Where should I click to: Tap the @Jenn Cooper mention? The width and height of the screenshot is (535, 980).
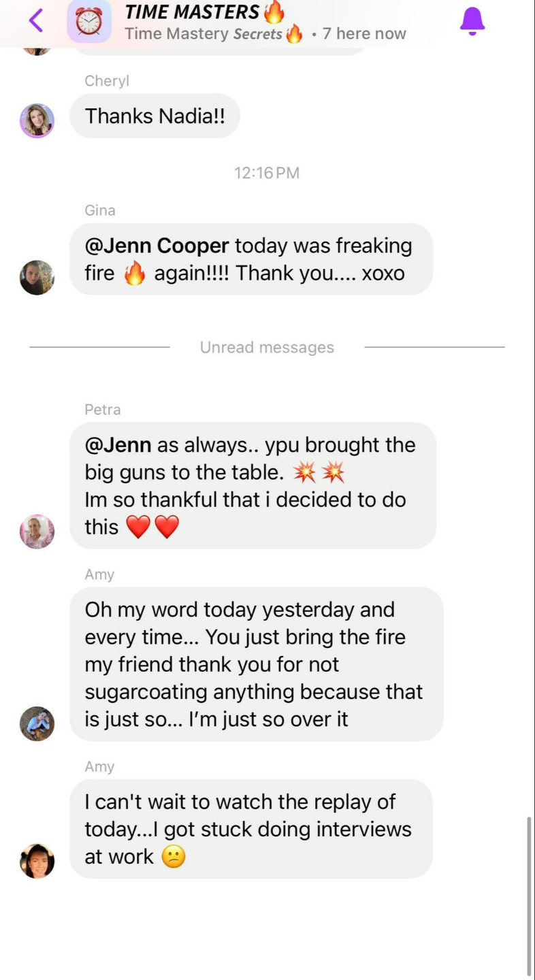pyautogui.click(x=157, y=245)
